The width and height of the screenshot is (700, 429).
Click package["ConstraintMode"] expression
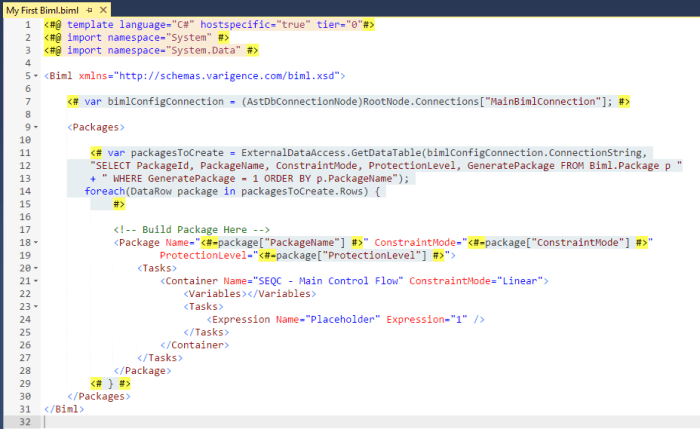tap(557, 242)
